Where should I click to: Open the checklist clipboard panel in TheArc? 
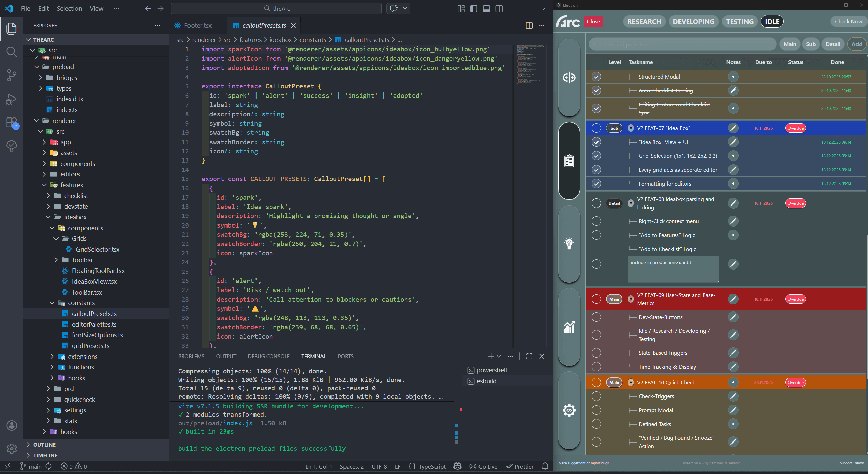569,161
